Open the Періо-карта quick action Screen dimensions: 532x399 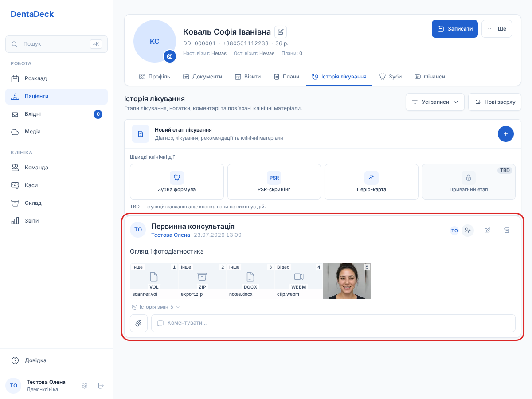372,182
